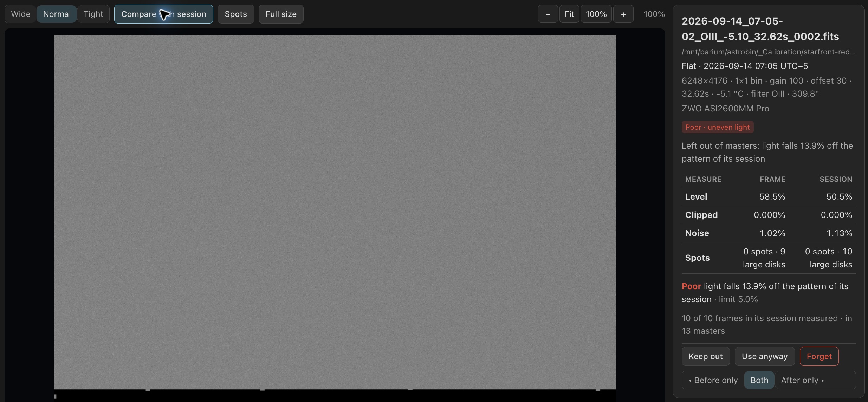Image resolution: width=868 pixels, height=402 pixels.
Task: Click '0 spots · 10 large disks' cell
Action: [828, 258]
